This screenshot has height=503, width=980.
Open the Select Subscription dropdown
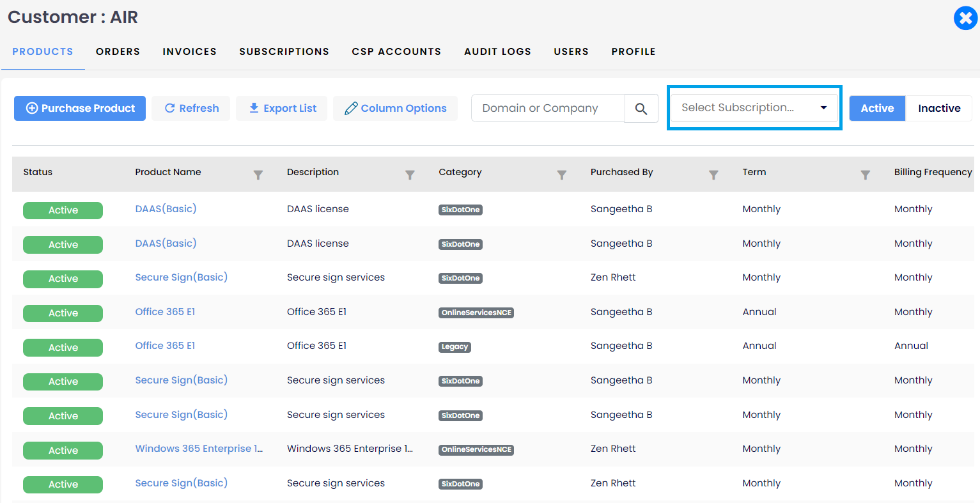pos(754,108)
